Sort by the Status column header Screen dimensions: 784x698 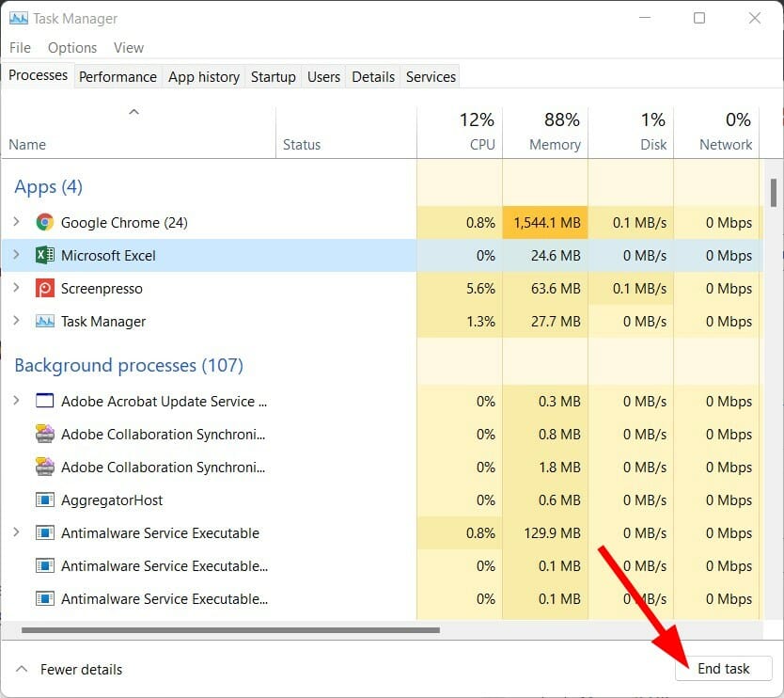(x=346, y=133)
